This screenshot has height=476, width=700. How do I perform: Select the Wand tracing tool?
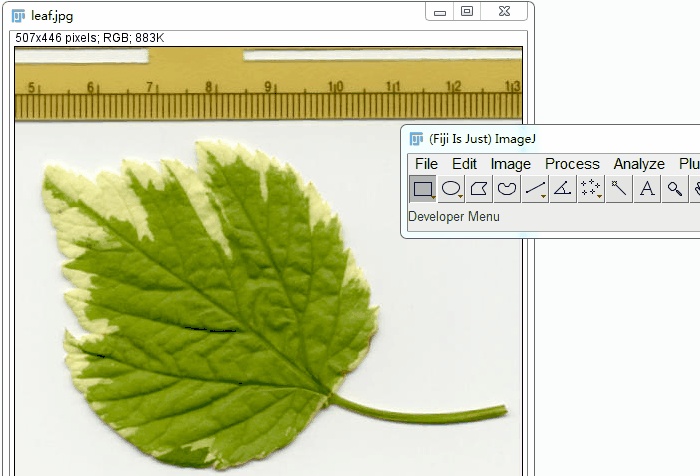pyautogui.click(x=619, y=189)
